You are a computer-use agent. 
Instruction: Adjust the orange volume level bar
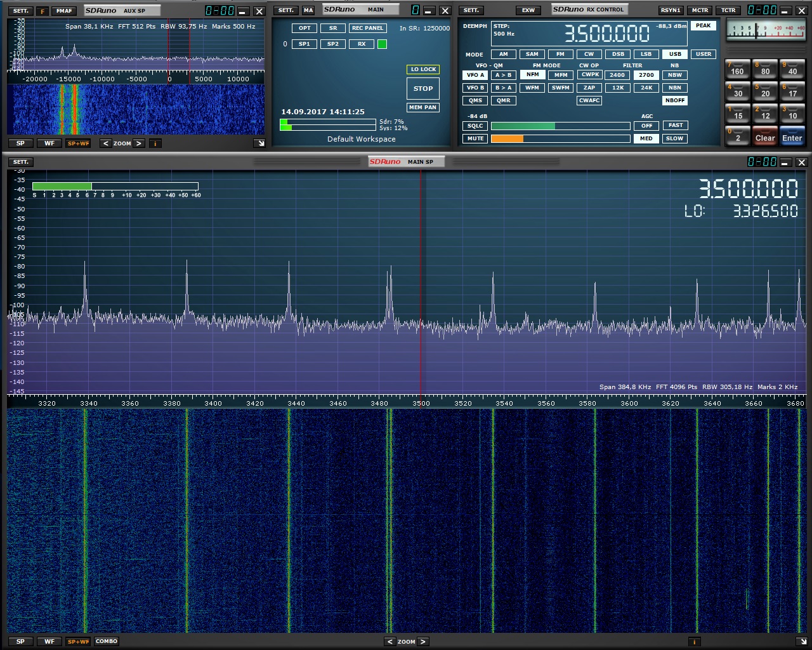click(x=560, y=138)
